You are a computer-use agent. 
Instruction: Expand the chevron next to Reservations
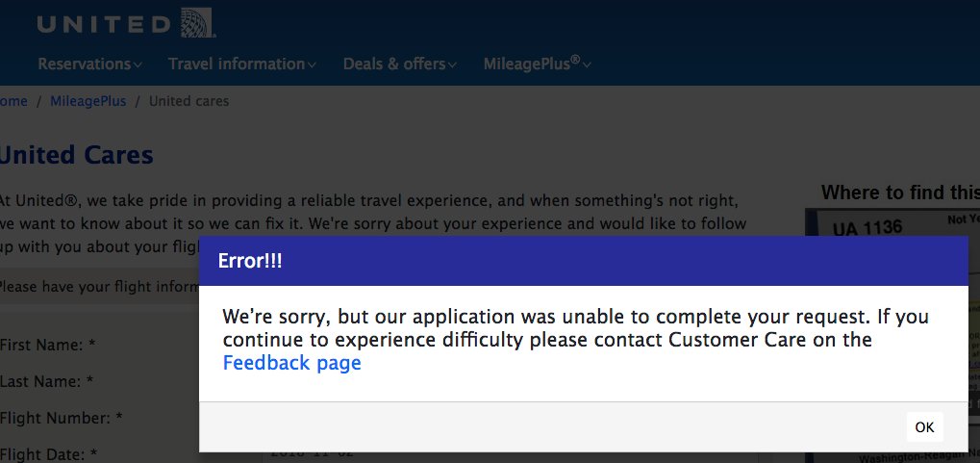pyautogui.click(x=138, y=65)
